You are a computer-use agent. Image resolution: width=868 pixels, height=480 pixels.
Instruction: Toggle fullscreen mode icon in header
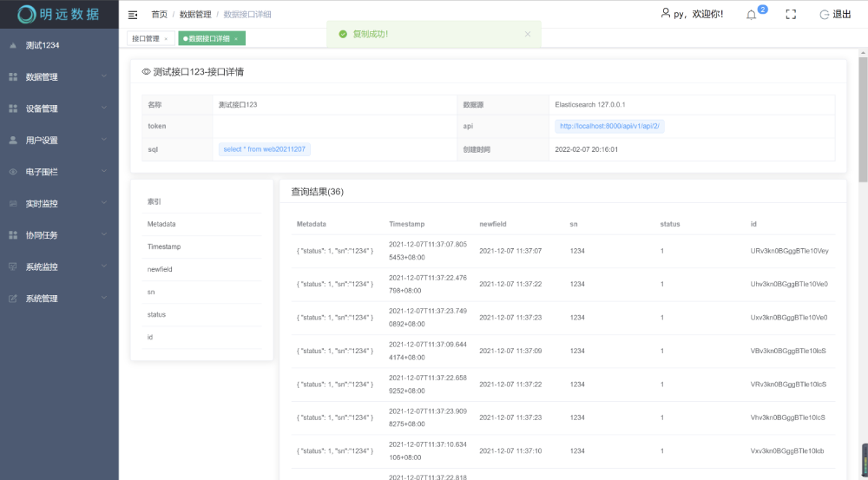(791, 15)
